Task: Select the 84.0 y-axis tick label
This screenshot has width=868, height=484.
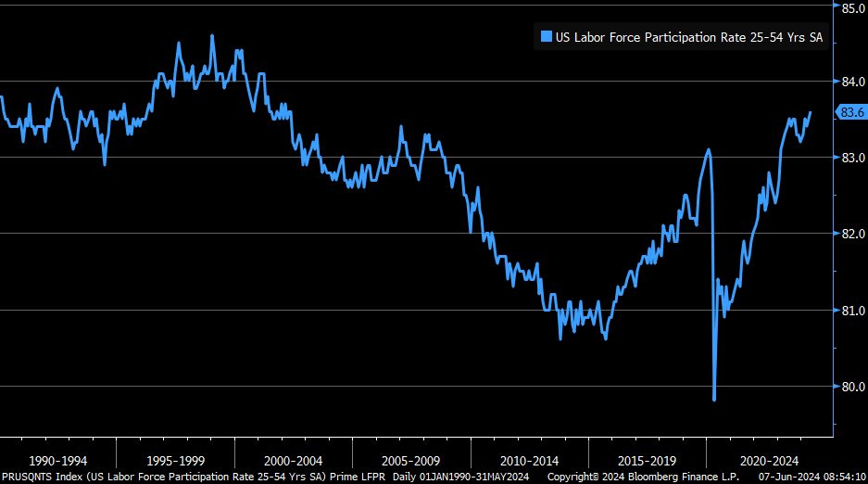Action: tap(852, 82)
